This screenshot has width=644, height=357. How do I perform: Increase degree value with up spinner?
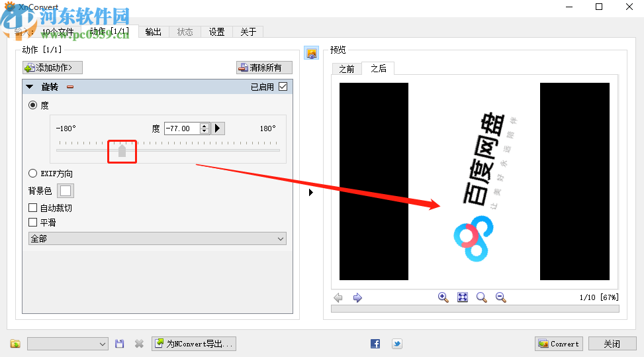pos(204,125)
